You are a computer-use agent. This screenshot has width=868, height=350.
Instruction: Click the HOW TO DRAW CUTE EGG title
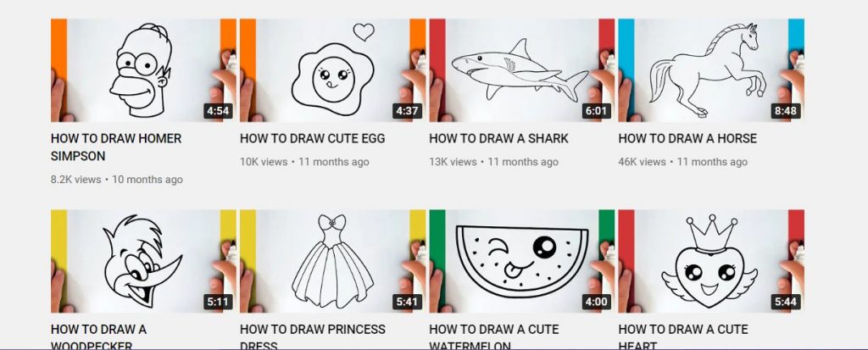[312, 138]
